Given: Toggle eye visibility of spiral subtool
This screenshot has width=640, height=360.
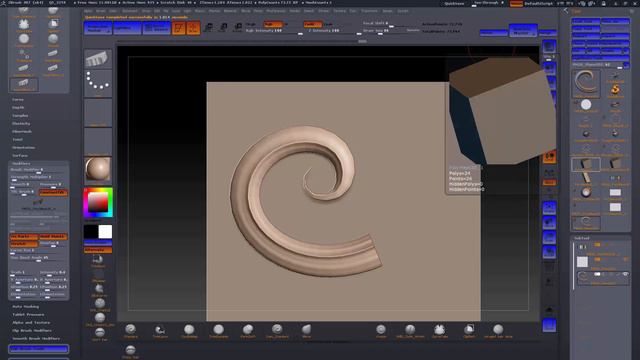Looking at the screenshot, I should [625, 275].
